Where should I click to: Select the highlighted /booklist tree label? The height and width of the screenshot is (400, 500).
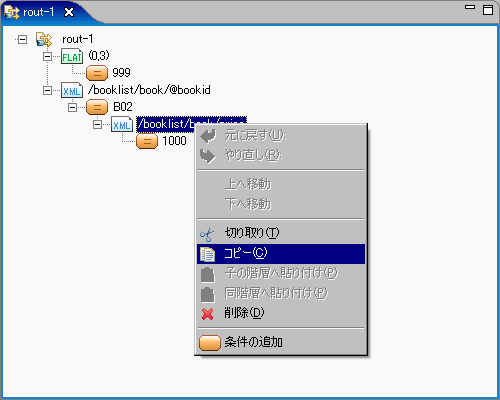pyautogui.click(x=166, y=124)
